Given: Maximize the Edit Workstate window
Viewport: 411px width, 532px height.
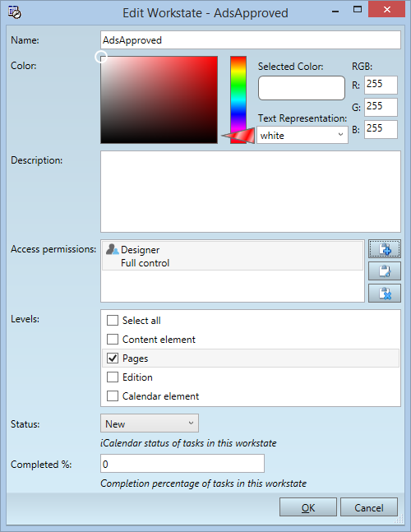Looking at the screenshot, I should click(358, 10).
